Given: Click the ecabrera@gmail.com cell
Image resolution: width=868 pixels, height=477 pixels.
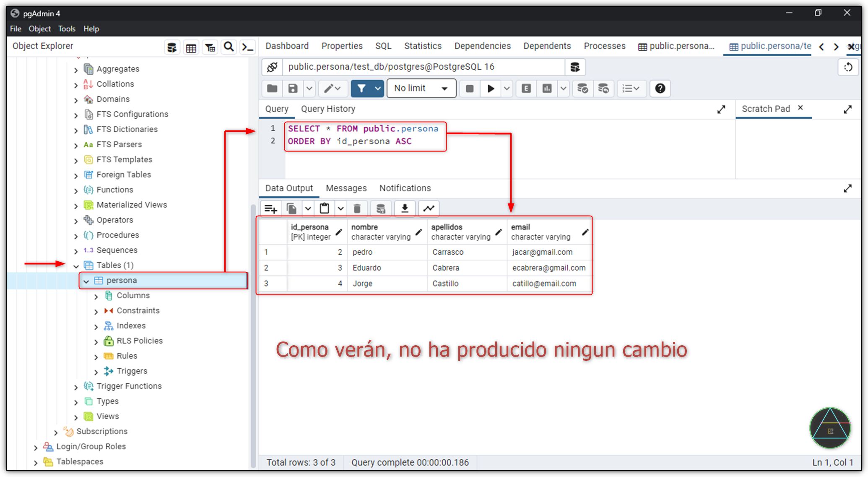Looking at the screenshot, I should [x=549, y=268].
